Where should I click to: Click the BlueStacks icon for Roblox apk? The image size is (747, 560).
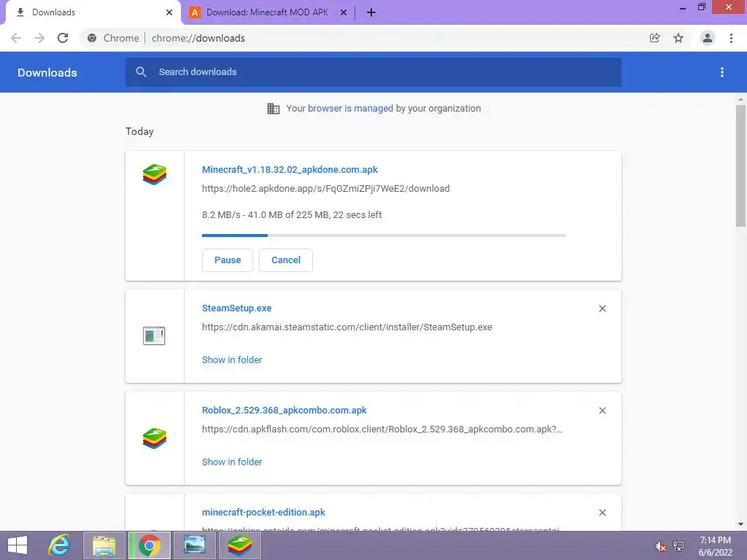tap(155, 438)
